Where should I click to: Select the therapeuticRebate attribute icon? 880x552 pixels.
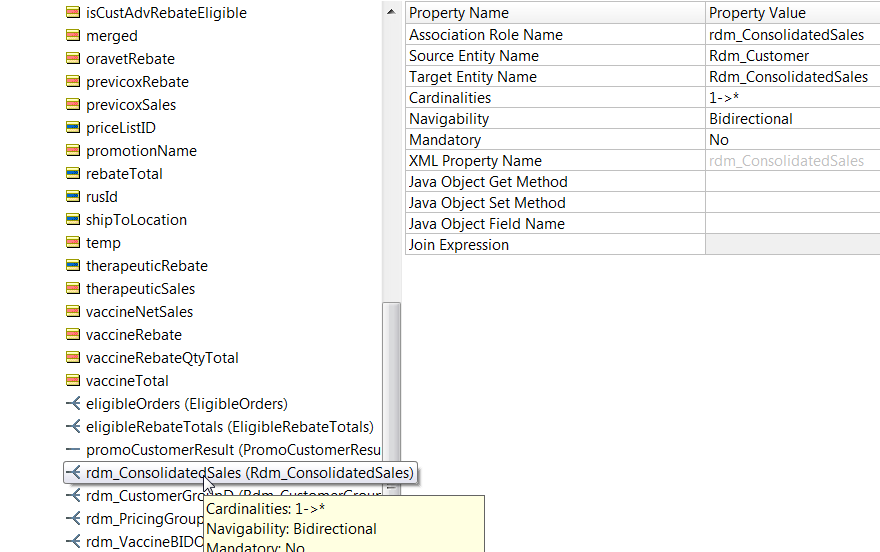coord(73,265)
